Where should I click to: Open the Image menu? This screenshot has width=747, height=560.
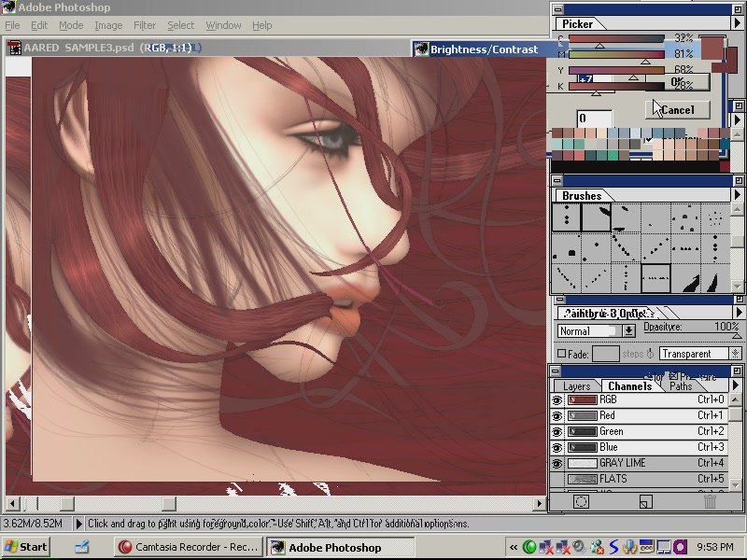(108, 25)
